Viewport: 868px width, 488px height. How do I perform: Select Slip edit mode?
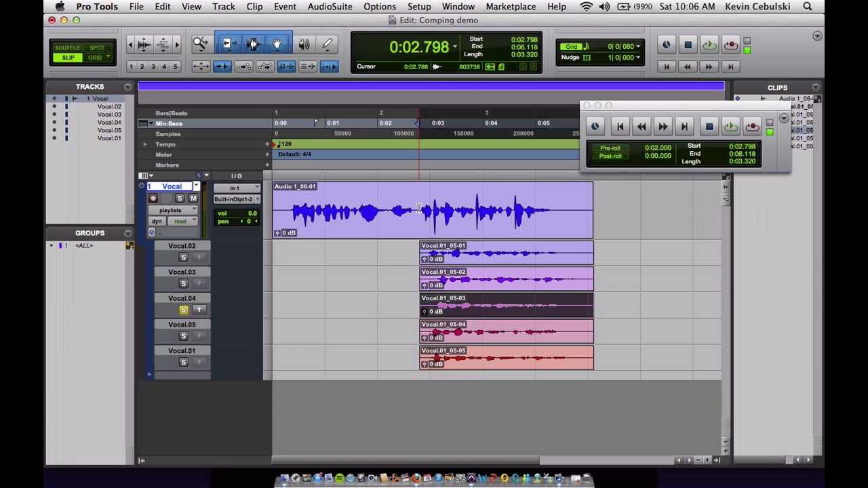pyautogui.click(x=68, y=58)
